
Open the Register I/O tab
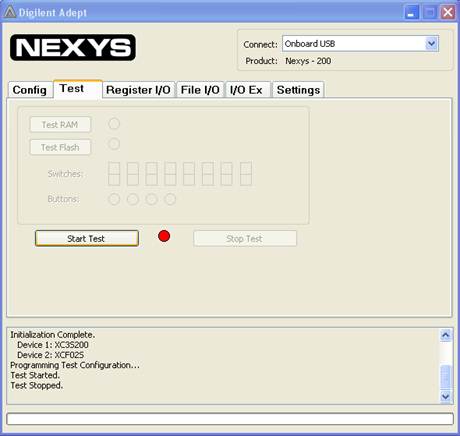coord(138,90)
